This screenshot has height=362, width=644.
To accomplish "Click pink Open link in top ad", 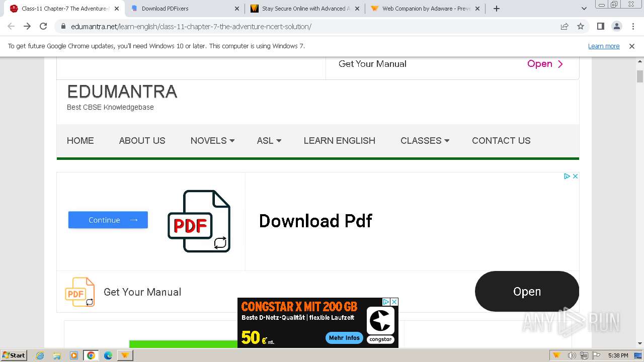I will coord(545,64).
